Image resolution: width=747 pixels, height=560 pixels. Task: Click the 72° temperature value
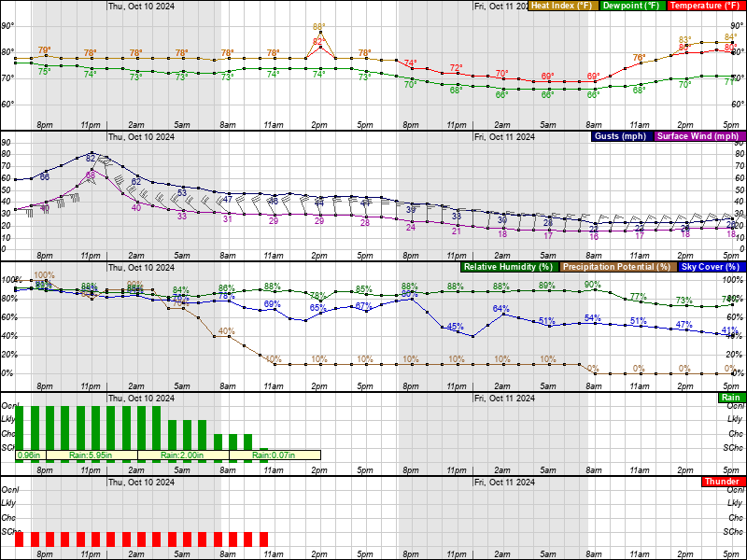point(456,67)
